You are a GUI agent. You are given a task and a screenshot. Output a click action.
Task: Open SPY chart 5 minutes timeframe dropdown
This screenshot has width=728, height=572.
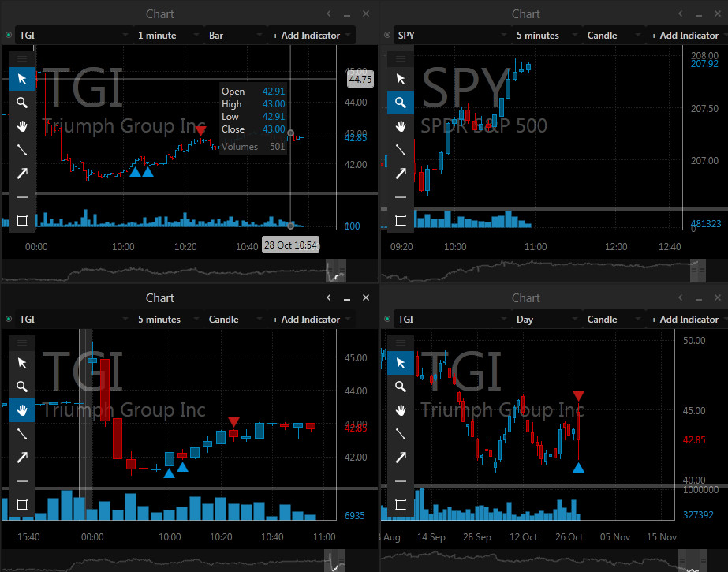(x=547, y=36)
